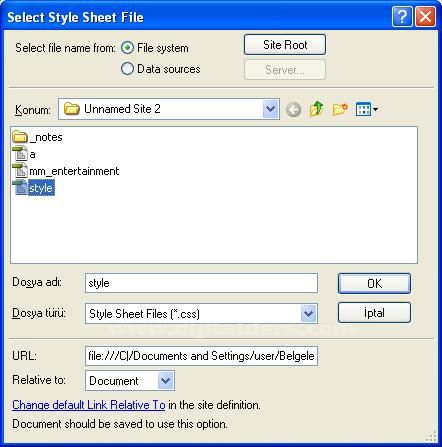Choose the Data sources radio option
Viewport: 442px width, 447px height.
127,69
